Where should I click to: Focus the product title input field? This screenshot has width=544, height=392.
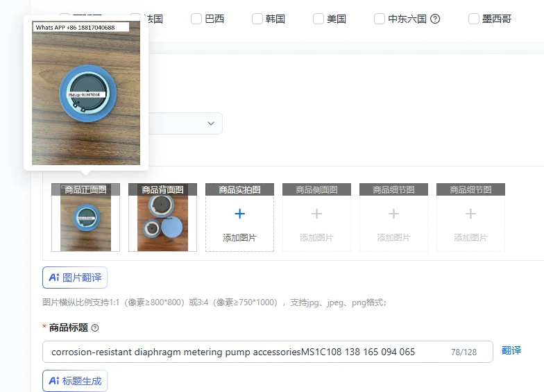coord(268,352)
